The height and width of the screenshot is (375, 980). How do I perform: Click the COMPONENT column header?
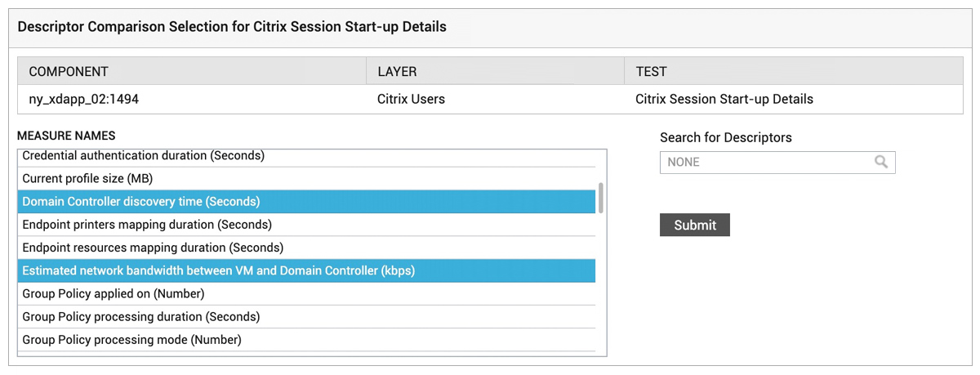pyautogui.click(x=192, y=72)
